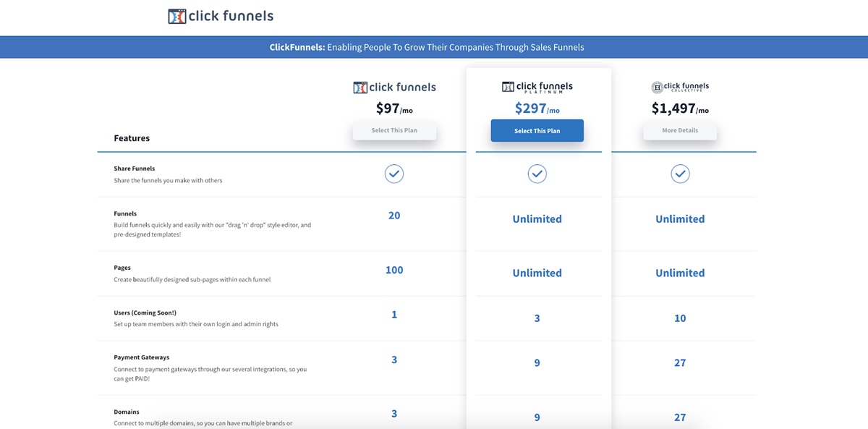Click the Share Funnels feature title
This screenshot has width=868, height=429.
pos(135,169)
